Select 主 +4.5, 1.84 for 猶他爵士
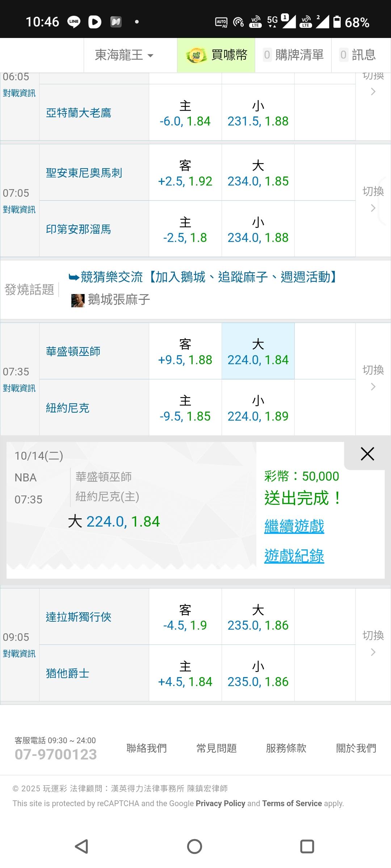 click(x=185, y=673)
